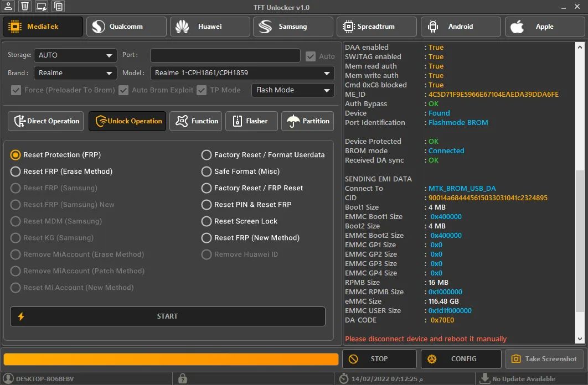Click the Apple logo icon
Image resolution: width=588 pixels, height=385 pixels.
pyautogui.click(x=517, y=27)
